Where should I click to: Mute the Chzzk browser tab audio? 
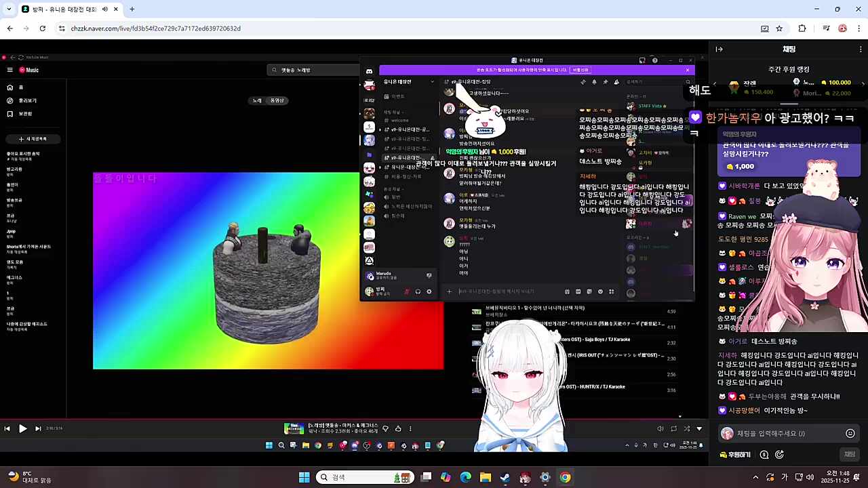pos(104,9)
